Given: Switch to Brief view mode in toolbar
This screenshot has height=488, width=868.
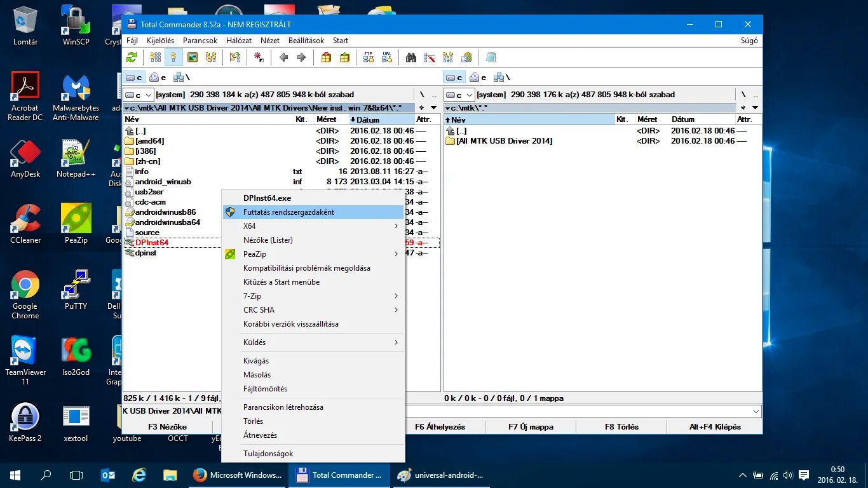Looking at the screenshot, I should click(x=156, y=57).
